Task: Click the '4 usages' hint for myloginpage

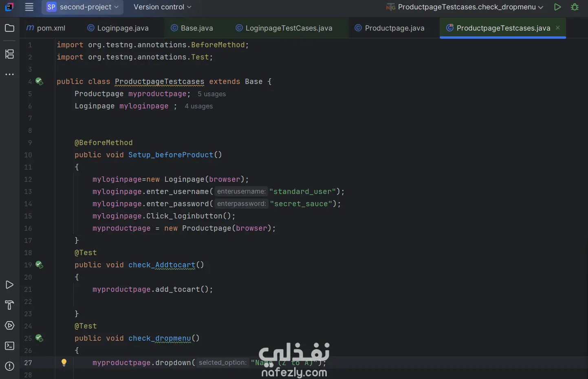Action: click(198, 106)
